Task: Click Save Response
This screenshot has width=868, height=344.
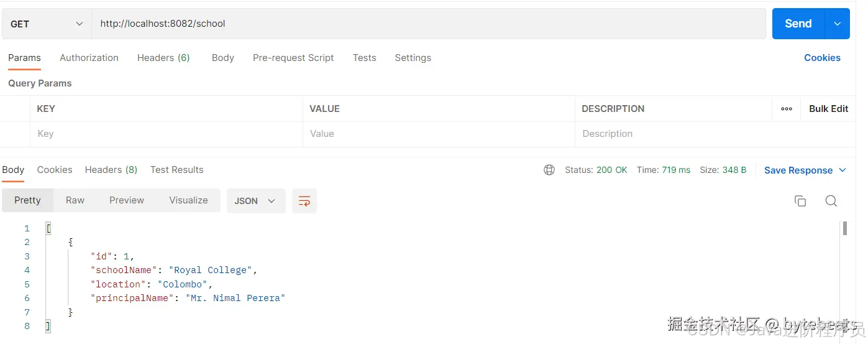Action: tap(798, 170)
